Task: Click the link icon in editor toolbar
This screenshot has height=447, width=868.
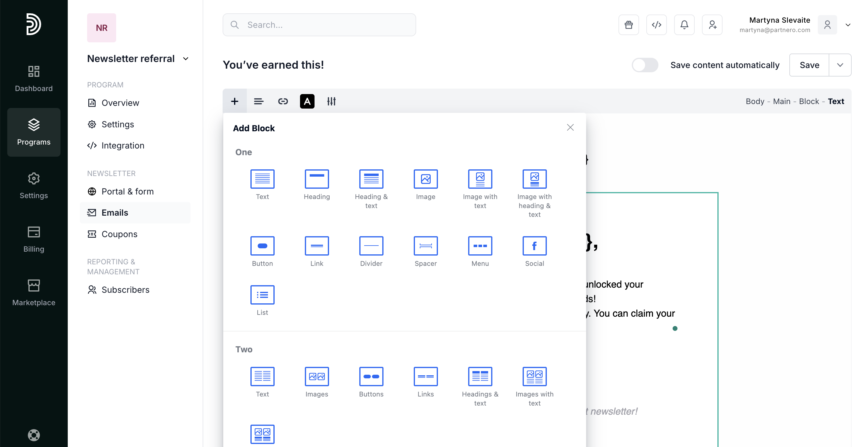Action: pos(283,101)
